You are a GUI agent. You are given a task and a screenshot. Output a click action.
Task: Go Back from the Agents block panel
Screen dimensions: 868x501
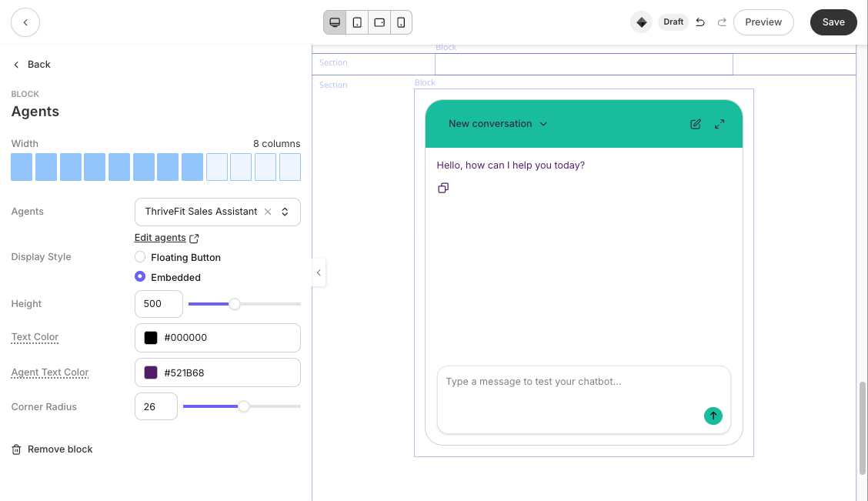32,64
